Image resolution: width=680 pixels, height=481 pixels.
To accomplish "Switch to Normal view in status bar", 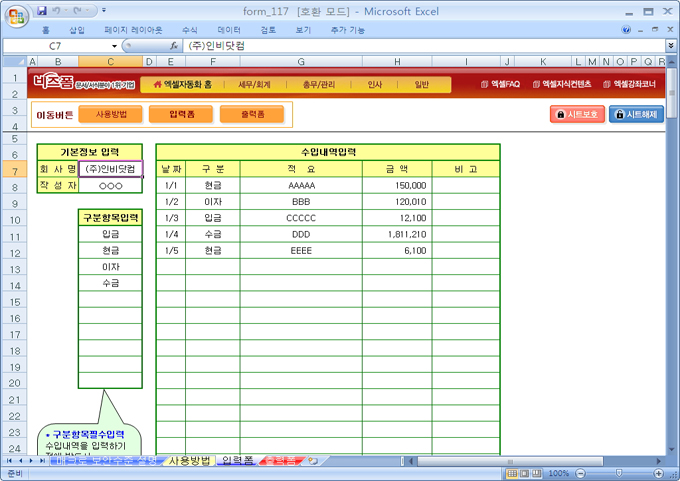I will (511, 473).
